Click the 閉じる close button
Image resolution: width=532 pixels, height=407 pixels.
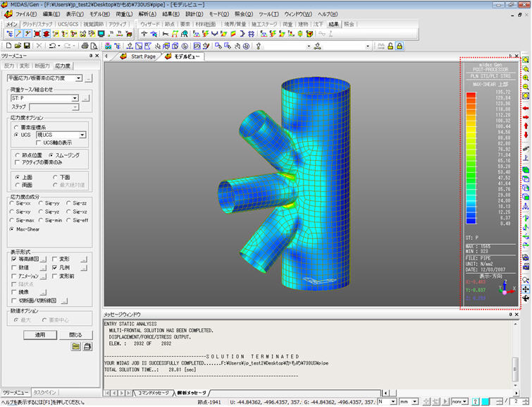(x=75, y=335)
